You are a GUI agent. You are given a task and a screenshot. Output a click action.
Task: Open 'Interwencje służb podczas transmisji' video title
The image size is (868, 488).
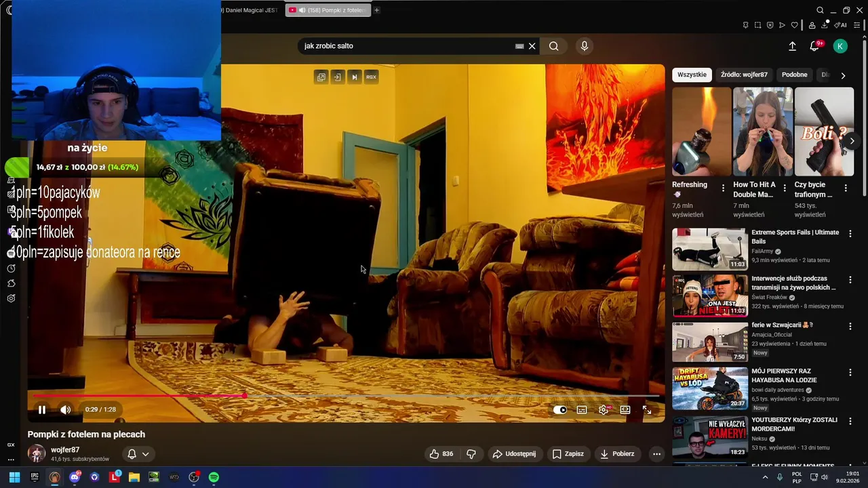tap(793, 283)
